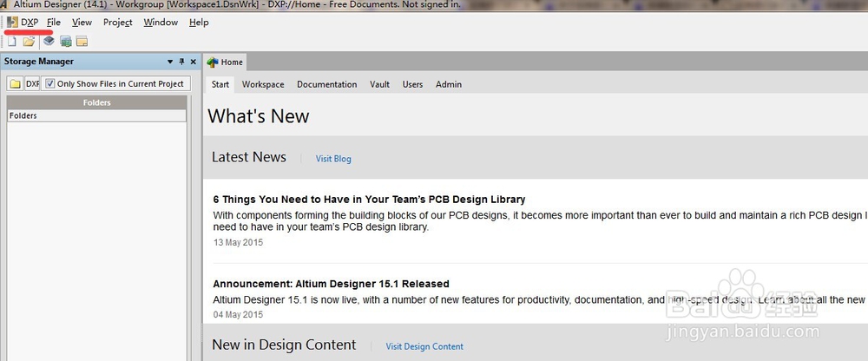This screenshot has height=361, width=868.
Task: Click the green board toolbar icon
Action: click(x=66, y=42)
